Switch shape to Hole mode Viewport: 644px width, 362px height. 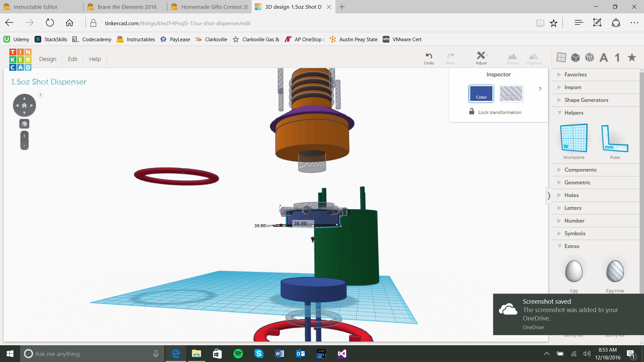click(511, 94)
